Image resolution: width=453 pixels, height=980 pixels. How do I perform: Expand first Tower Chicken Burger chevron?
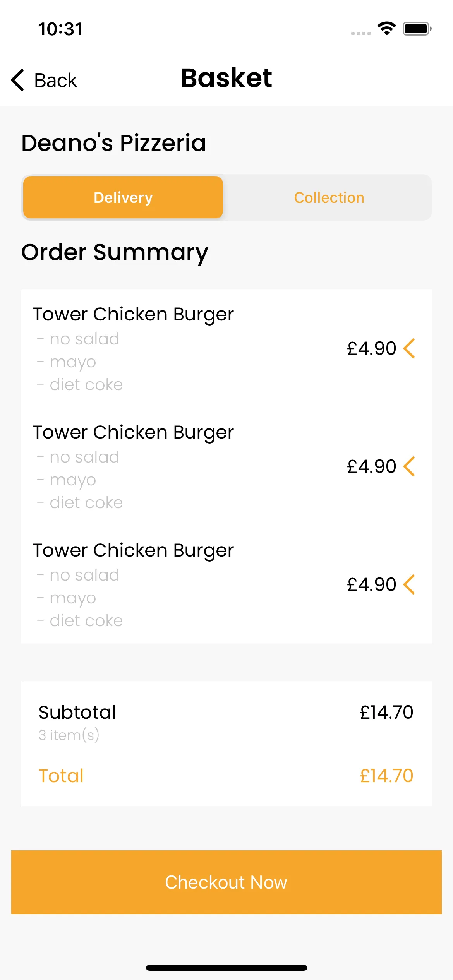(409, 348)
